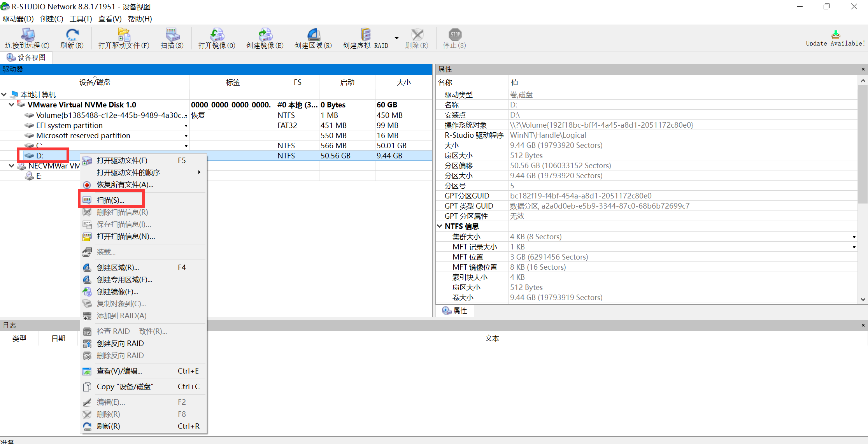The height and width of the screenshot is (444, 868).
Task: Close the 属性 properties panel
Action: click(x=863, y=69)
